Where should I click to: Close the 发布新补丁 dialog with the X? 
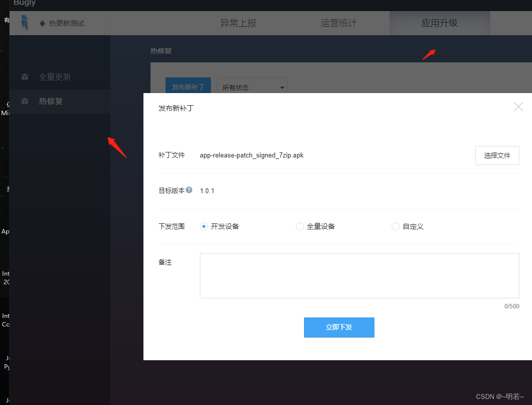coord(518,107)
